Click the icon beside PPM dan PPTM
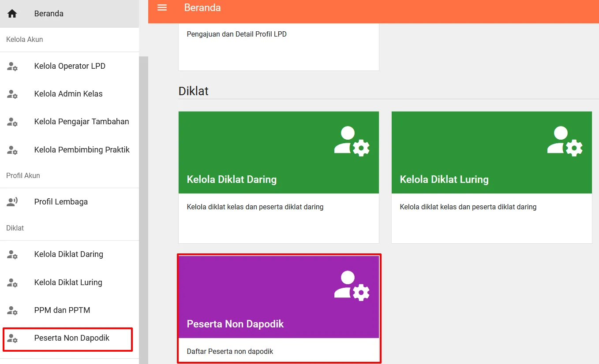The image size is (599, 364). pos(12,310)
